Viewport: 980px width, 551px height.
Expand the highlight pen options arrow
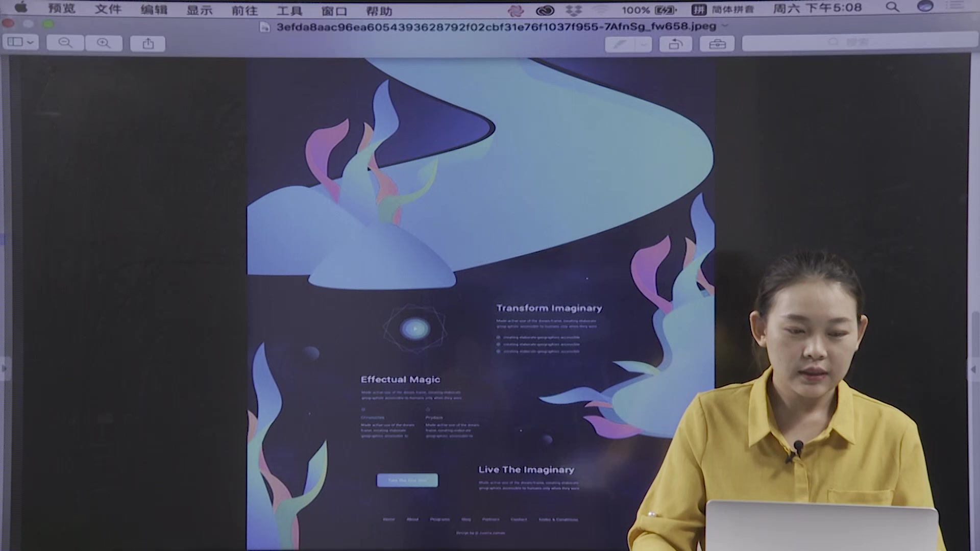coord(644,44)
